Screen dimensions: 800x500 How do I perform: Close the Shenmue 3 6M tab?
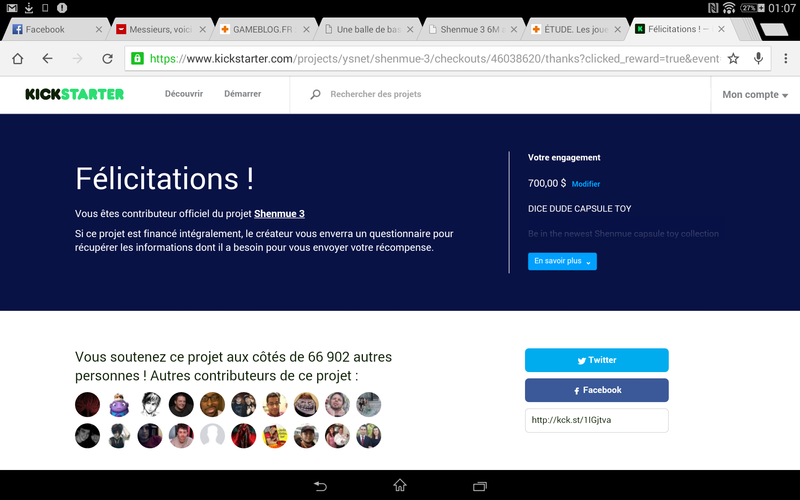(514, 30)
